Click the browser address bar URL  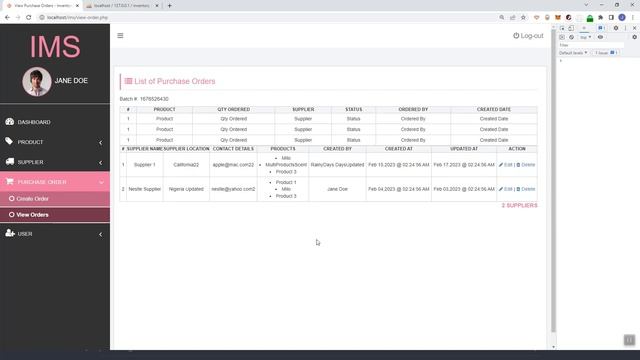77,18
